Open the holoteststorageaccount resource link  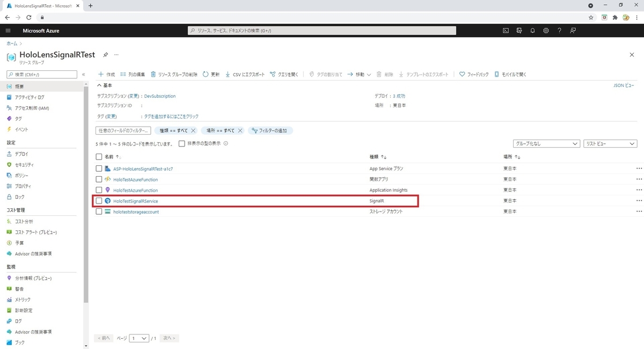pos(136,212)
